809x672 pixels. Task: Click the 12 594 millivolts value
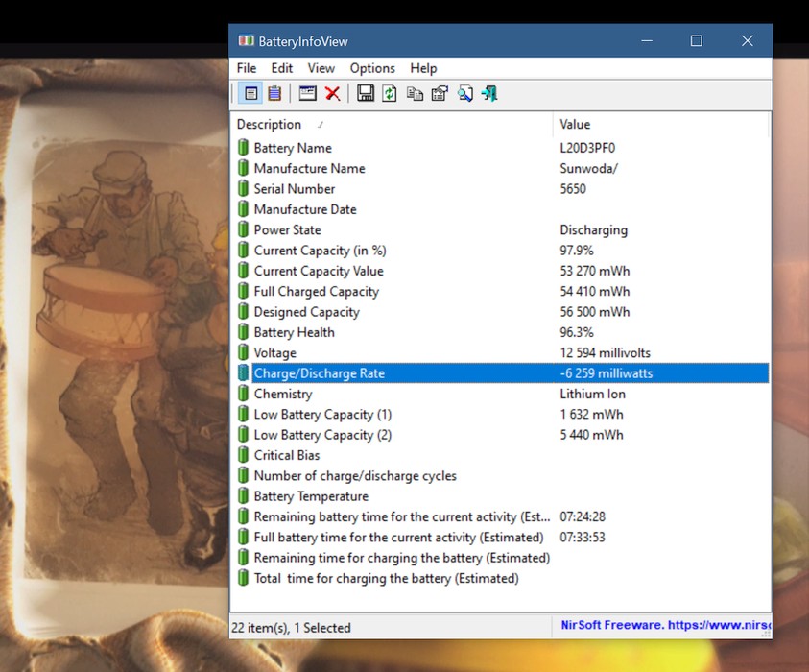tap(606, 353)
